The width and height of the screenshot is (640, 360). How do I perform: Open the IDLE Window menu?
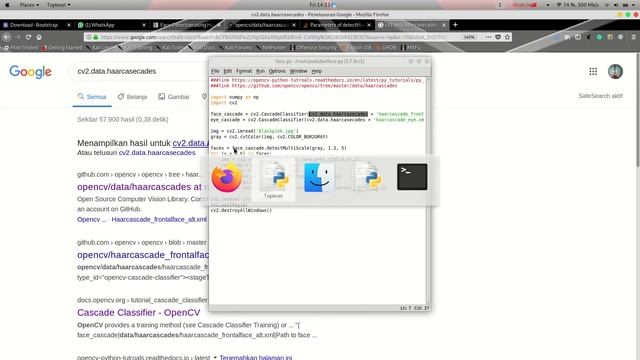click(298, 71)
